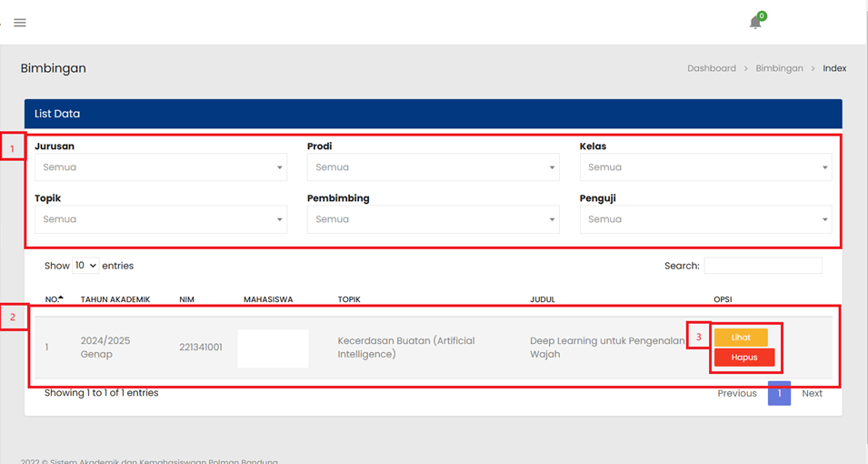The image size is (868, 464).
Task: Select page 1 in pagination
Action: coord(779,393)
